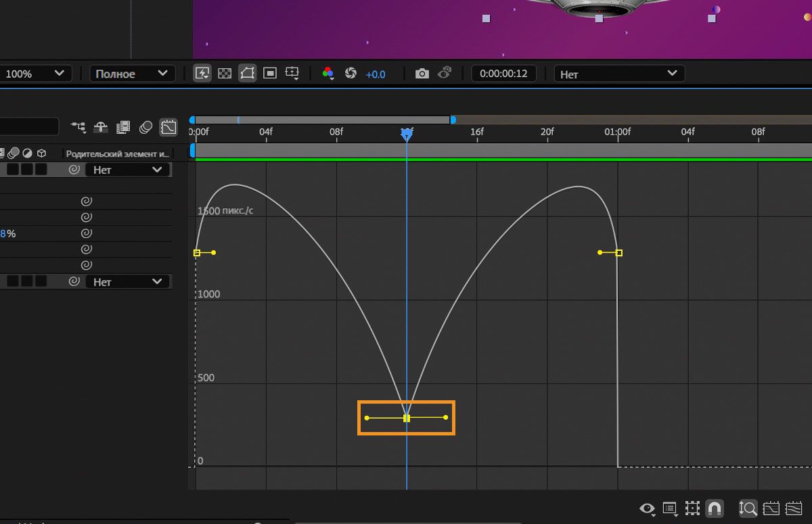Open the 100% magnification dropdown
The image size is (812, 524).
coord(36,74)
